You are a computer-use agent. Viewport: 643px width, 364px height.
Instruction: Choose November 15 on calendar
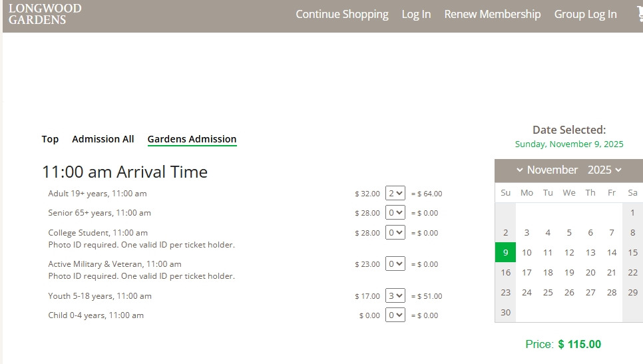[x=633, y=252]
